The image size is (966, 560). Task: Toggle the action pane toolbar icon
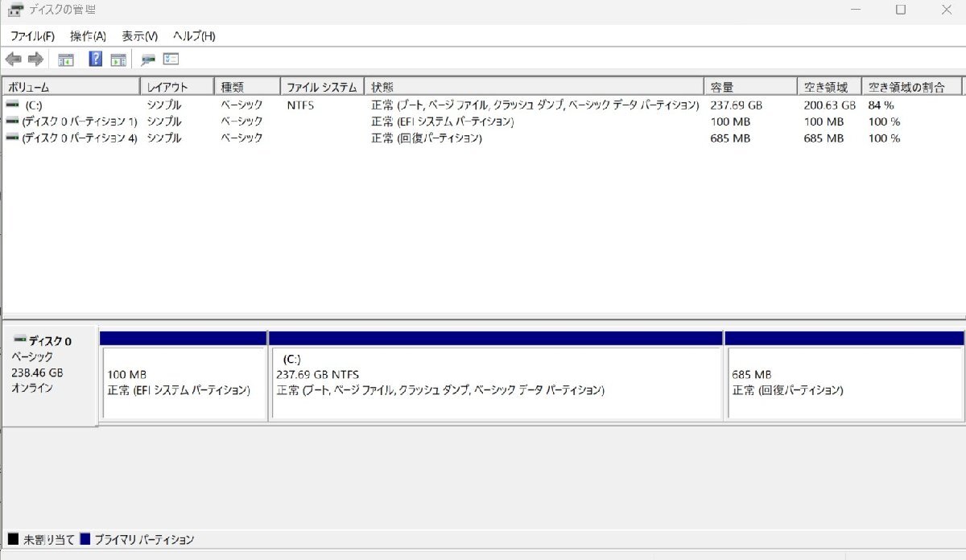[118, 59]
